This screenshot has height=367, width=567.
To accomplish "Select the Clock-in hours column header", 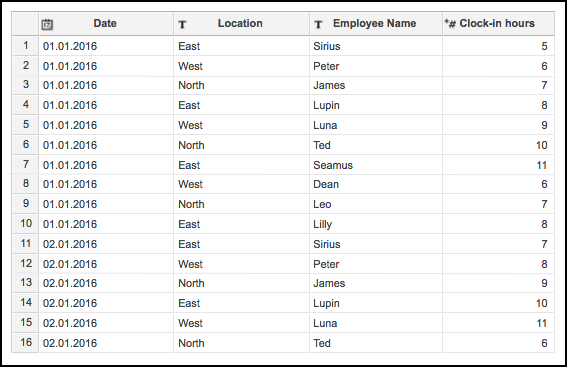I will 499,24.
